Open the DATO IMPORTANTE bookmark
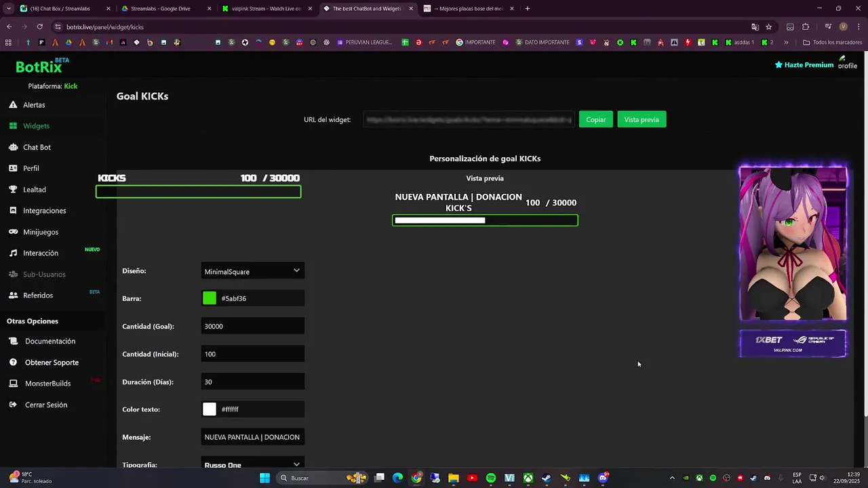Screen dimensions: 868x488 [542, 43]
